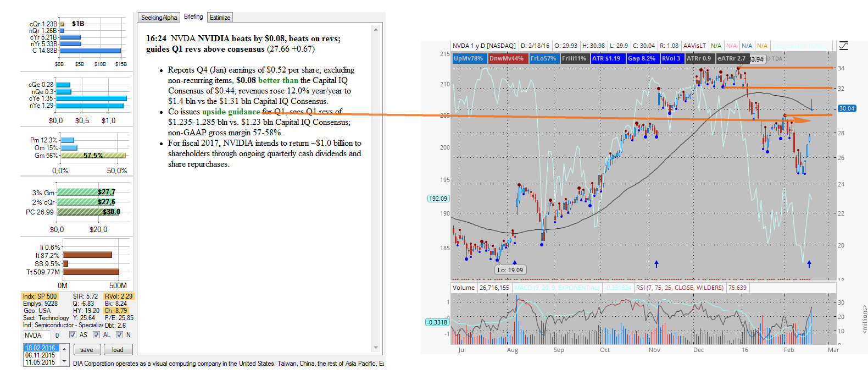
Task: Click the save button
Action: (x=87, y=350)
